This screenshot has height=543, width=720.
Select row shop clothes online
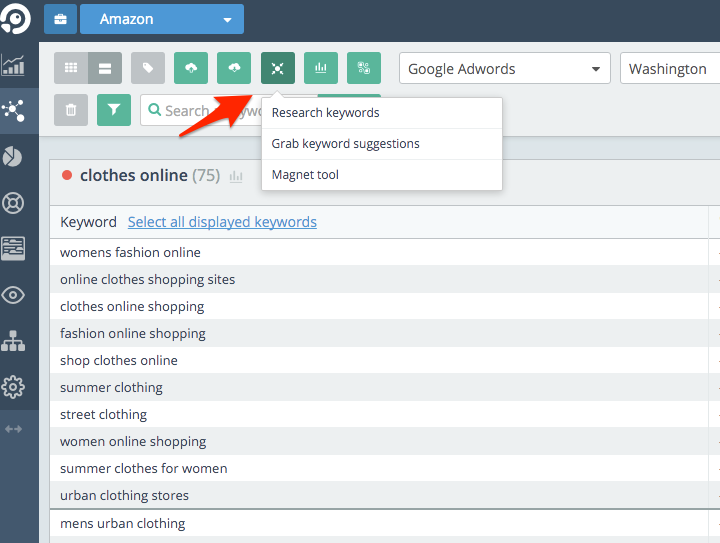(x=379, y=361)
